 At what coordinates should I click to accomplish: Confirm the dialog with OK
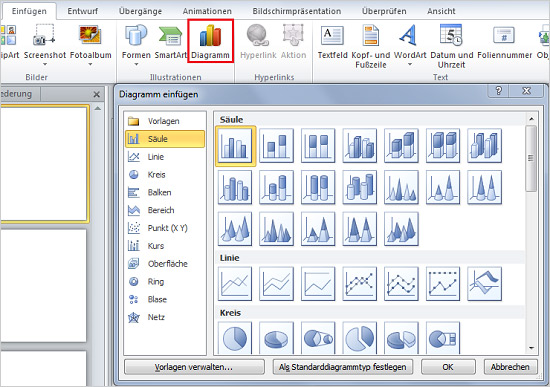coord(448,367)
